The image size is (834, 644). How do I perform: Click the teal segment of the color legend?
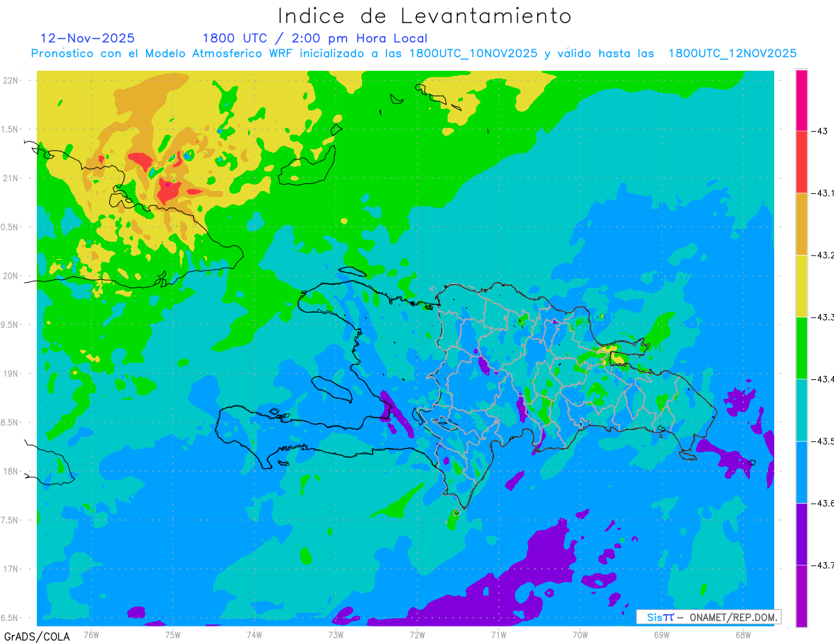click(801, 410)
